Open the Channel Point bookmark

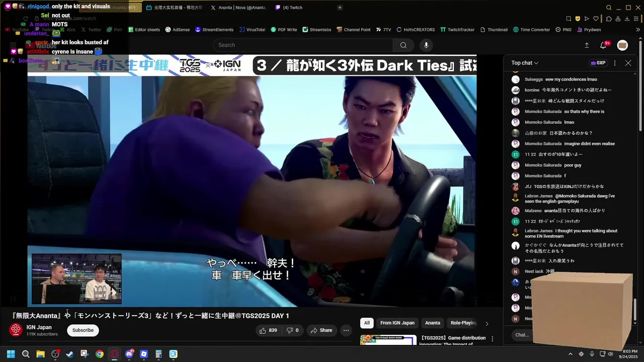pyautogui.click(x=354, y=30)
